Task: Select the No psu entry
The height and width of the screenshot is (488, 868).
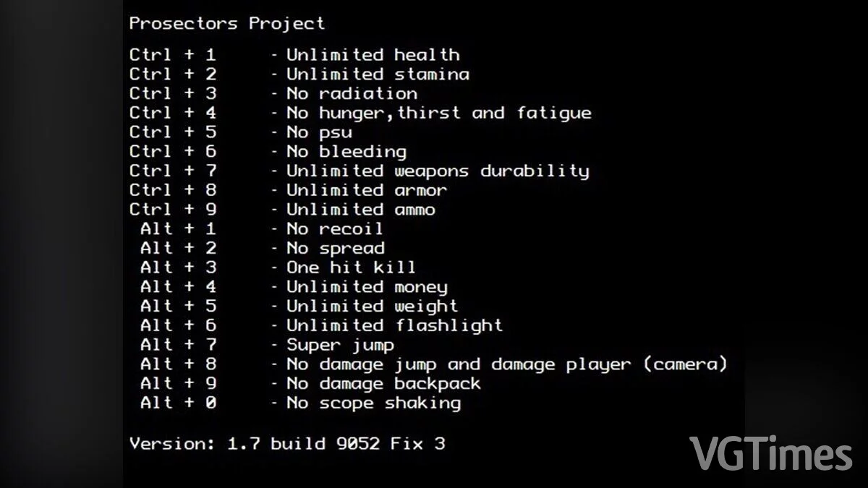Action: click(x=241, y=133)
